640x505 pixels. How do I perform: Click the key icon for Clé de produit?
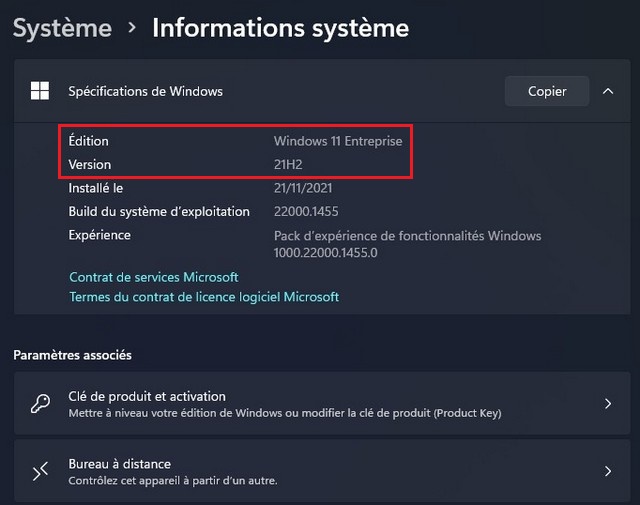40,404
